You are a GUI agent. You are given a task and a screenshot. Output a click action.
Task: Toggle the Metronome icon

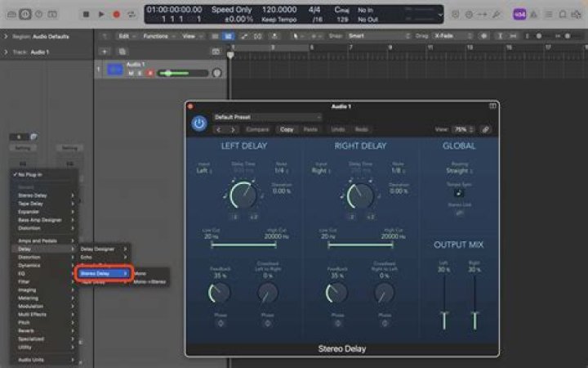click(x=533, y=14)
